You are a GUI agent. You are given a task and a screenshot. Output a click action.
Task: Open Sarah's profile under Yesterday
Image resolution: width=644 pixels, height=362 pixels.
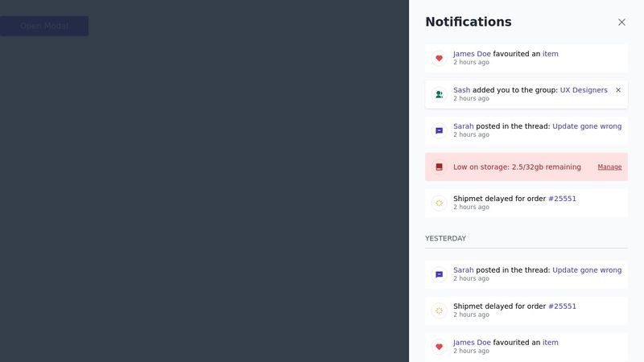pyautogui.click(x=463, y=270)
